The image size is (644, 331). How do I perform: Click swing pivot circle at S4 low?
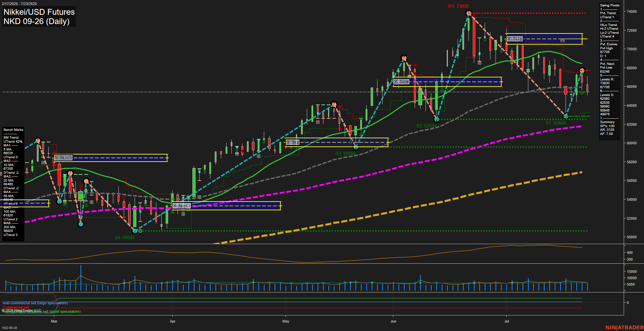(x=135, y=231)
